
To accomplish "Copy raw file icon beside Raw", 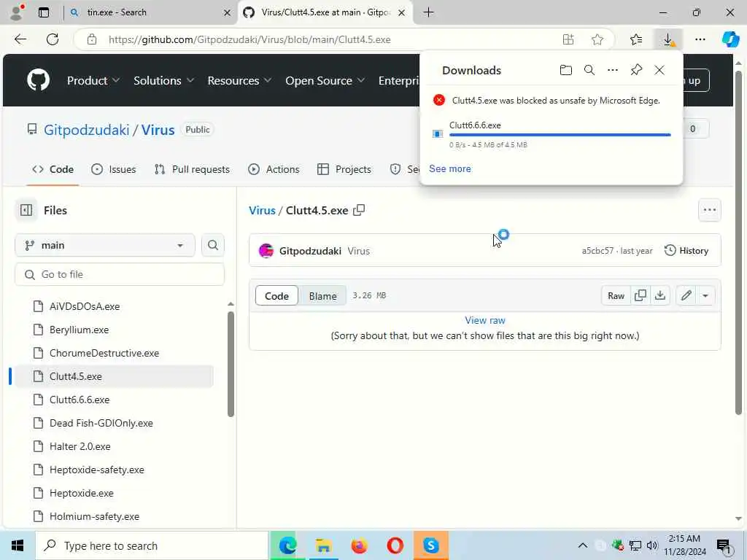I will 640,296.
